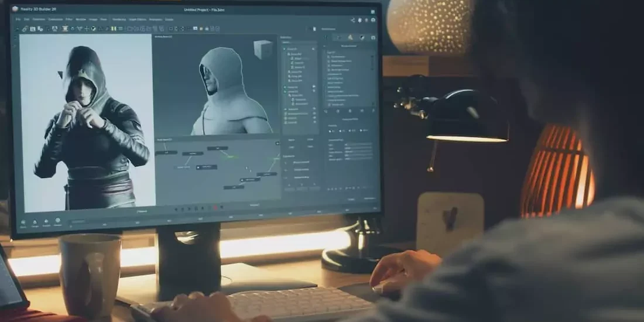Screen dimensions: 644x322
Task: Open the dropdown atop the scene tree panel
Action: click(299, 43)
